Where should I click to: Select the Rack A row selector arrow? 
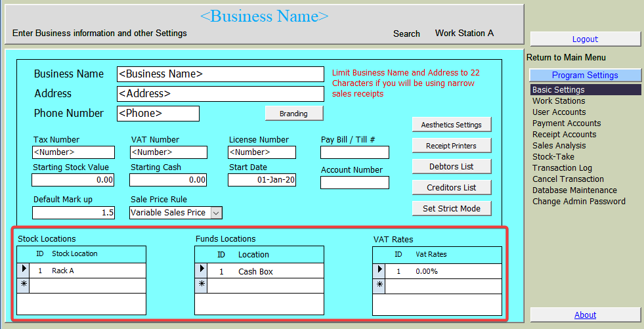click(24, 270)
